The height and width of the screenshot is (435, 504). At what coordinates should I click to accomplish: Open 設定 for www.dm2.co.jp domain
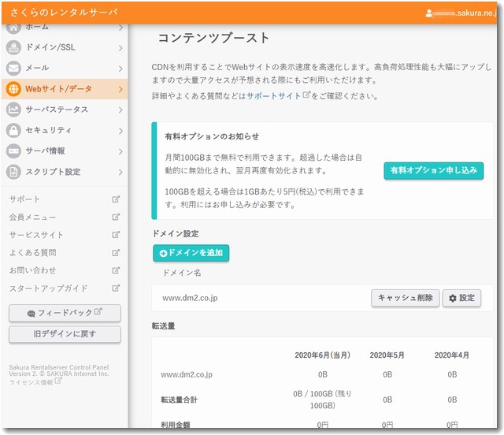(461, 298)
